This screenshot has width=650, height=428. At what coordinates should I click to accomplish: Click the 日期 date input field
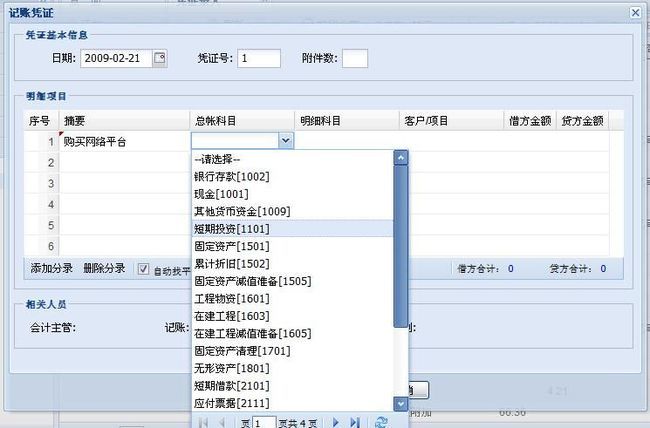[x=116, y=58]
